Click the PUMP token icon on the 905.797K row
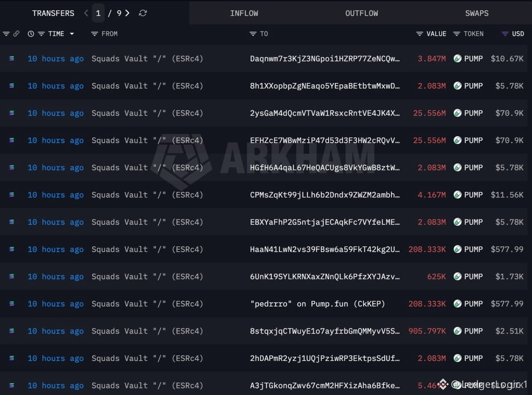The height and width of the screenshot is (395, 532). tap(458, 331)
